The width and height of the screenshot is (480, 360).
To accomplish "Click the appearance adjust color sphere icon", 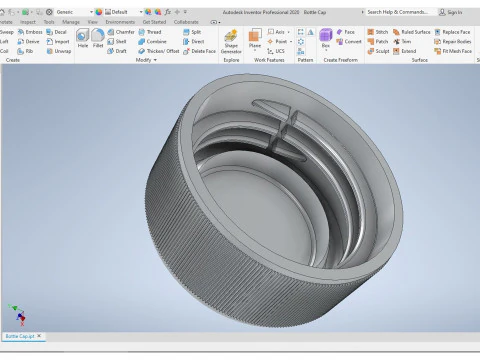I will (x=148, y=12).
